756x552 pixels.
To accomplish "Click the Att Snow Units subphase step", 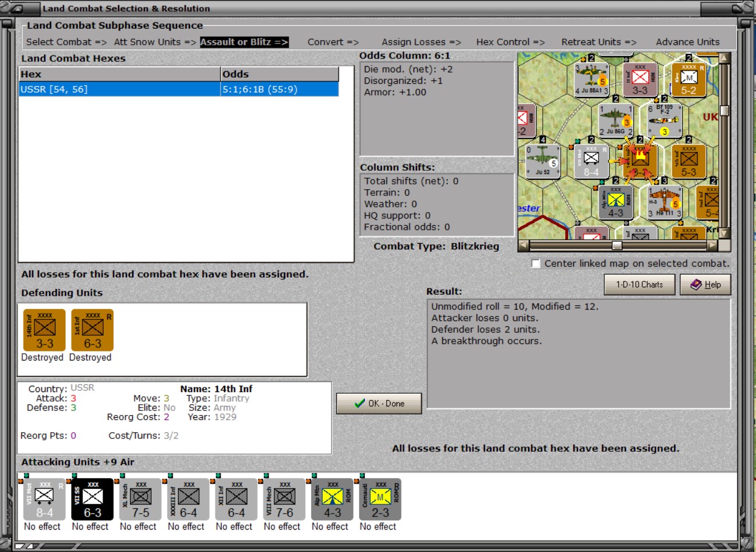I will [155, 42].
